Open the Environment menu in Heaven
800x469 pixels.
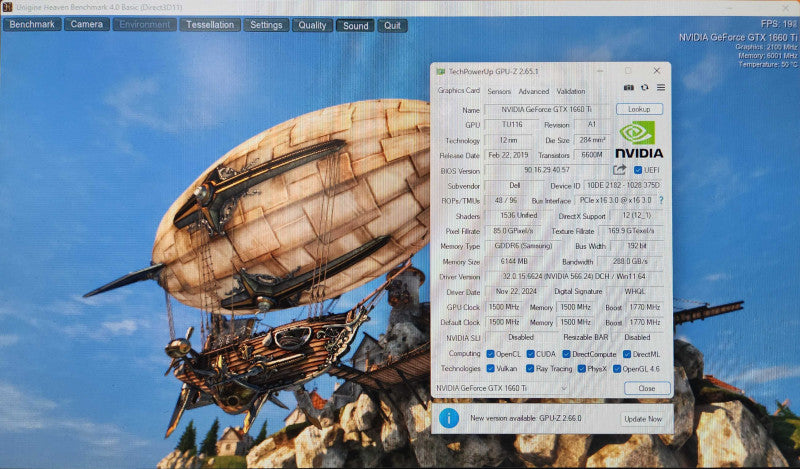tap(144, 24)
